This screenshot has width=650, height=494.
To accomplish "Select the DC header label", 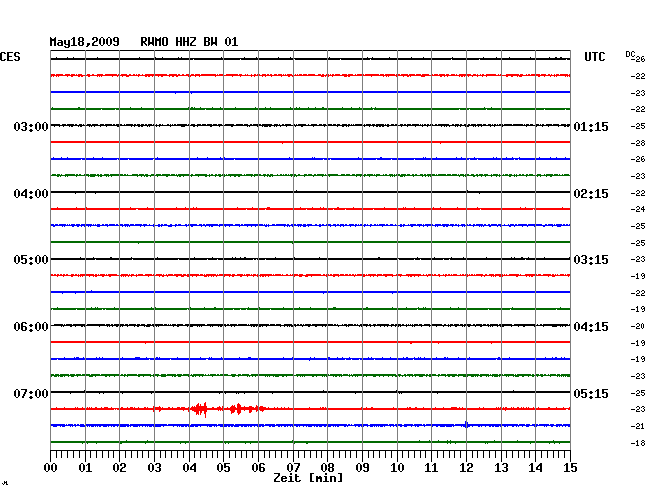I will coord(630,54).
